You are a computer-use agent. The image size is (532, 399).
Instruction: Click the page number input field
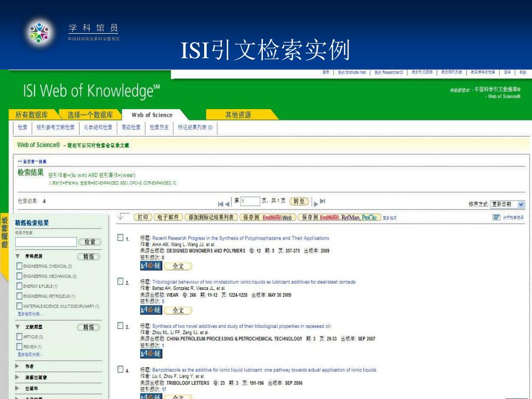coord(250,201)
